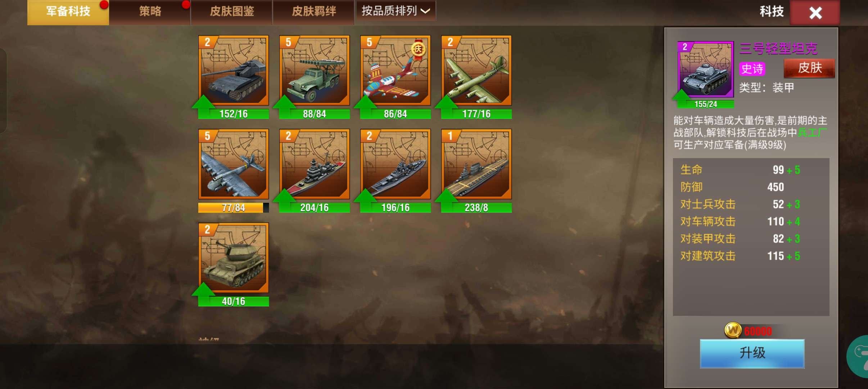Click the 77/84 orange progress bar

point(234,208)
